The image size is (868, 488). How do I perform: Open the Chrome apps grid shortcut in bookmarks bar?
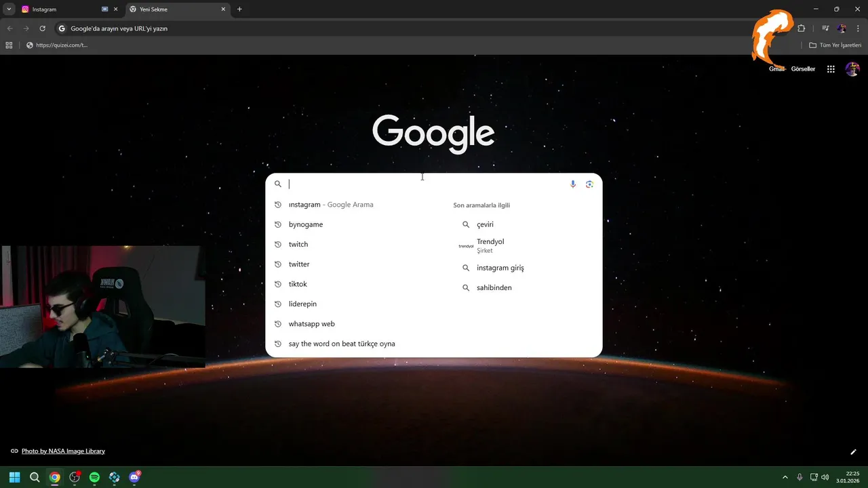pos(9,45)
